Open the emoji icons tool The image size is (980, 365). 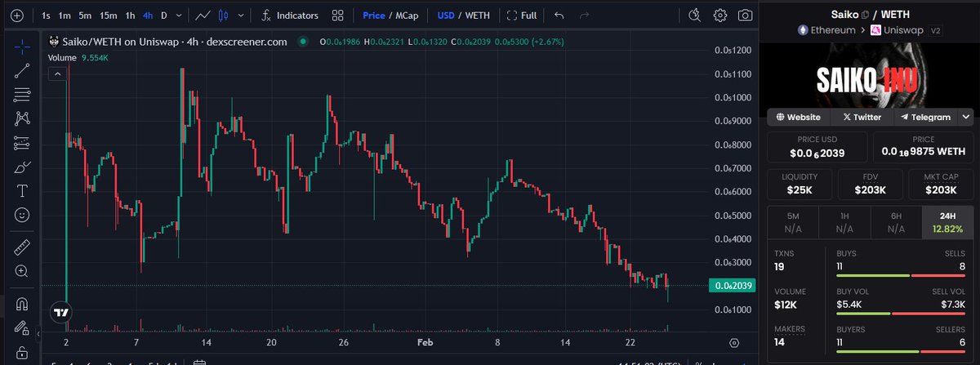22,216
